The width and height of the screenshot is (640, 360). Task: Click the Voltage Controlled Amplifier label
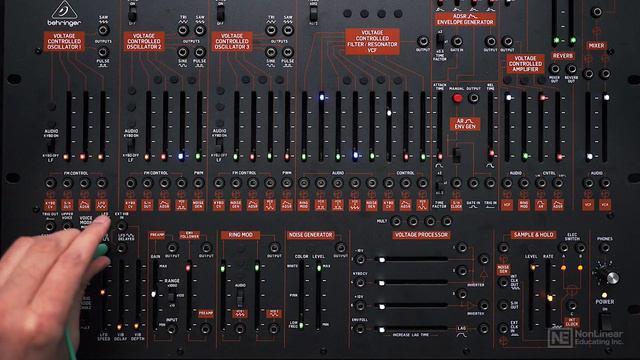(x=525, y=64)
